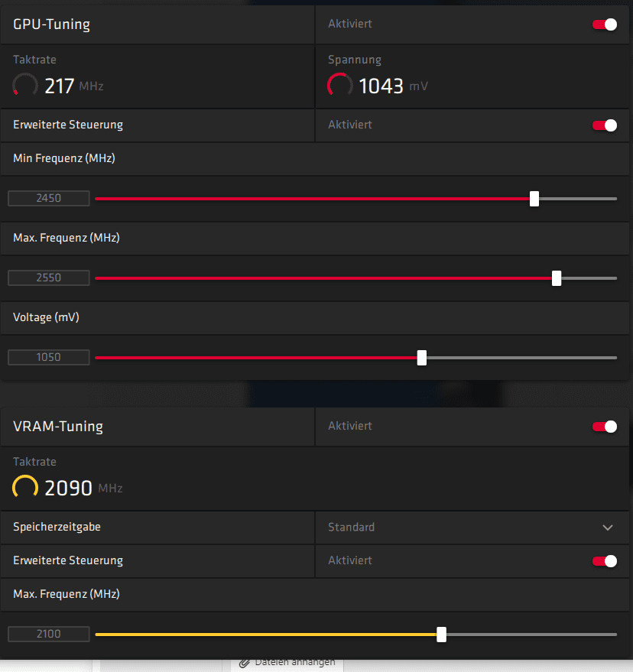The height and width of the screenshot is (672, 633).
Task: Turn off VRAM Erweiterte Steuerung toggle
Action: pyautogui.click(x=604, y=561)
